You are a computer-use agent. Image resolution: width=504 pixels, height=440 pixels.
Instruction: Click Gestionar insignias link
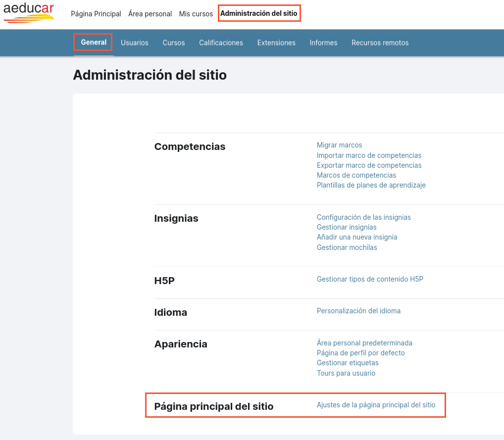347,227
